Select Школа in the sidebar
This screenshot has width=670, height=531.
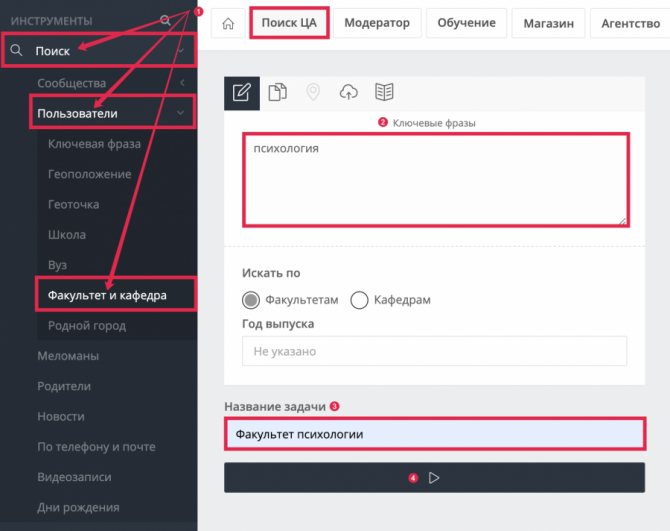tap(67, 235)
